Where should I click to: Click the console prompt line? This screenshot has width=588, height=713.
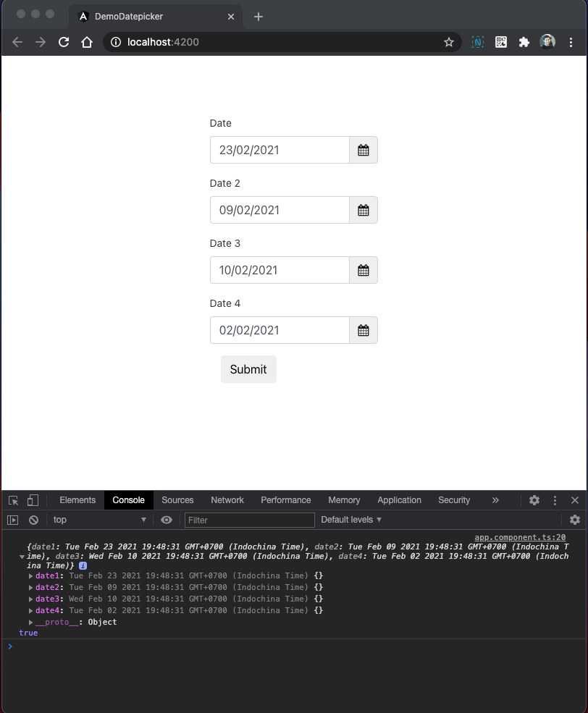point(294,646)
